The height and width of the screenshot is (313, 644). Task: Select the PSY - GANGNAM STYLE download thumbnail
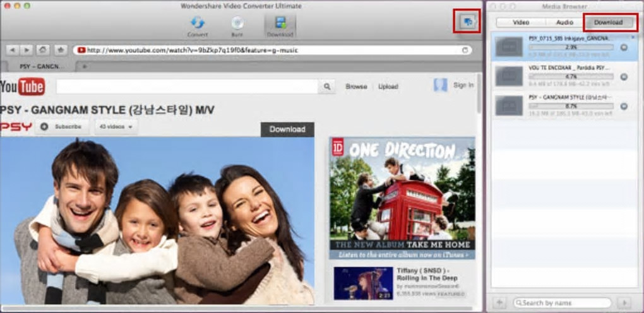510,105
